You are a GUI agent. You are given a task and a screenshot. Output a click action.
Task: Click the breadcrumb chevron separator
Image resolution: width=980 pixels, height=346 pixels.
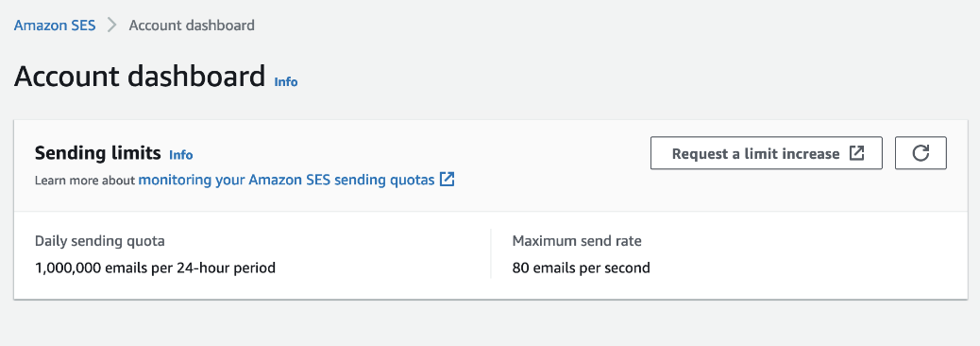[x=111, y=26]
